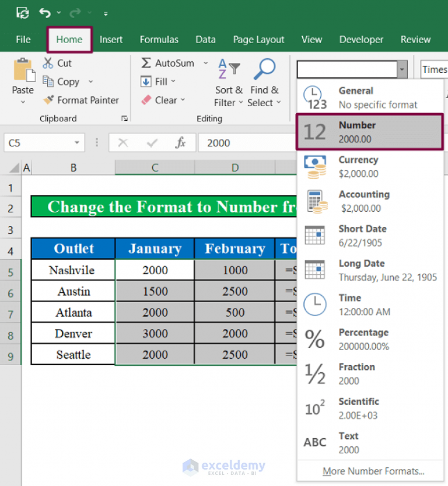Click the Copy icon
448x486 pixels.
pos(48,82)
